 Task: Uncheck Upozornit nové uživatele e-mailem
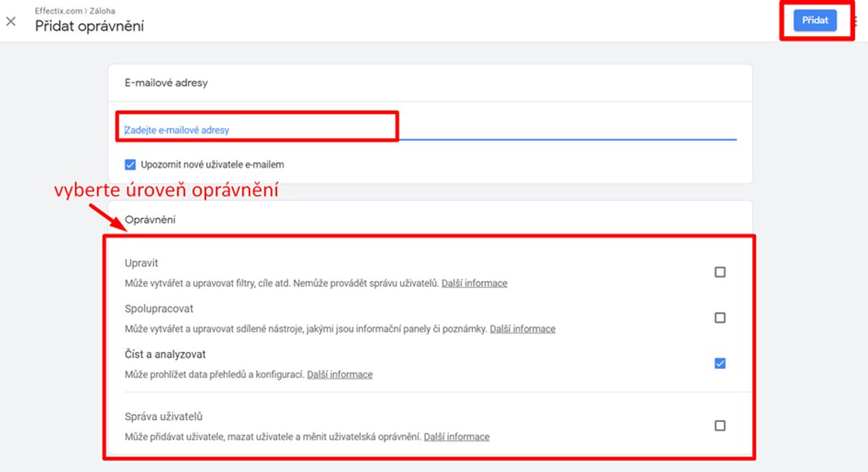click(130, 165)
